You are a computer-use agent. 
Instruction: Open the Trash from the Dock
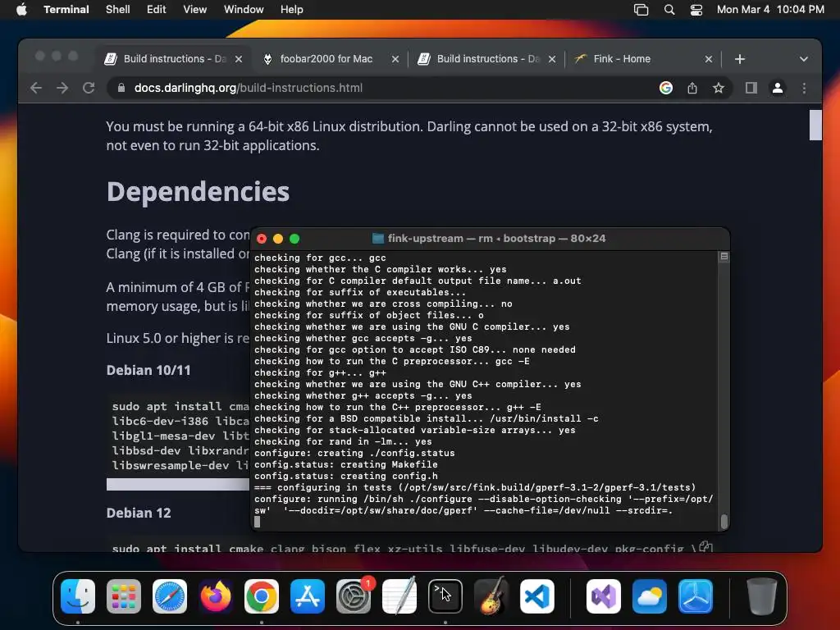point(762,596)
